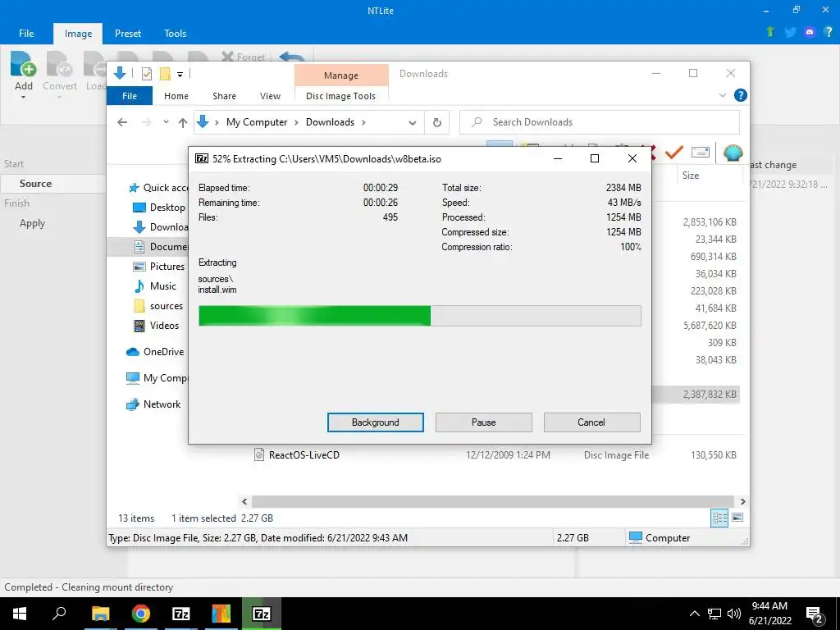Click Downloads in the address breadcrumb
Image resolution: width=840 pixels, height=630 pixels.
pos(330,122)
